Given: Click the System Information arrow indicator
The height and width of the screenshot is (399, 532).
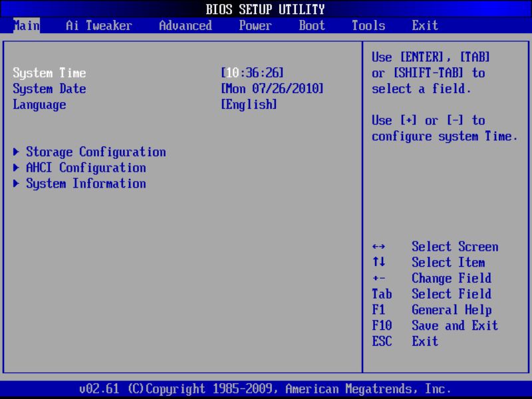Looking at the screenshot, I should click(x=16, y=184).
